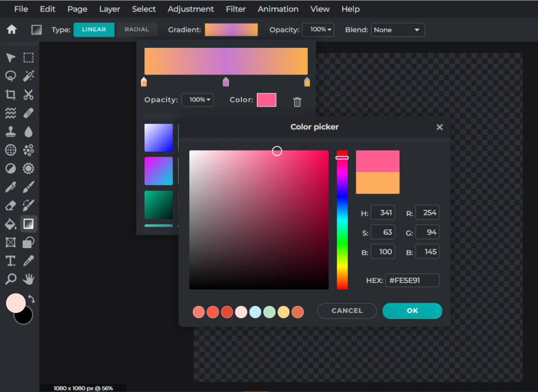The height and width of the screenshot is (392, 538).
Task: Select the Lasso tool
Action: pyautogui.click(x=9, y=76)
